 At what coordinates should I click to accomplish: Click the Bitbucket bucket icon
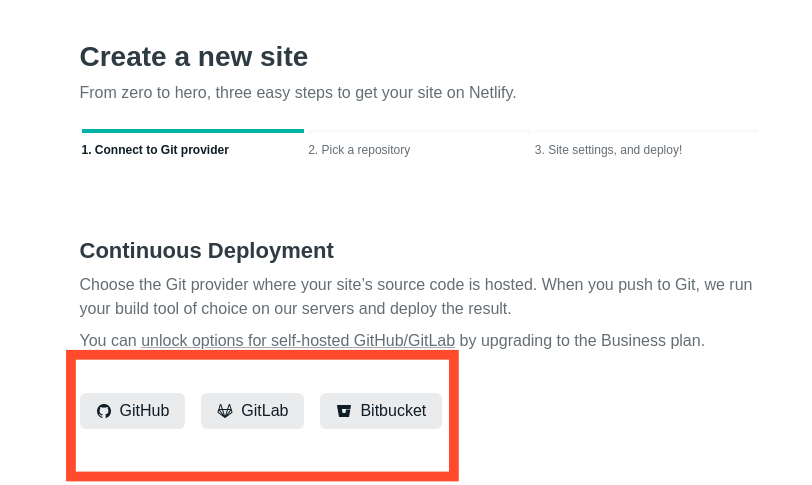(344, 411)
